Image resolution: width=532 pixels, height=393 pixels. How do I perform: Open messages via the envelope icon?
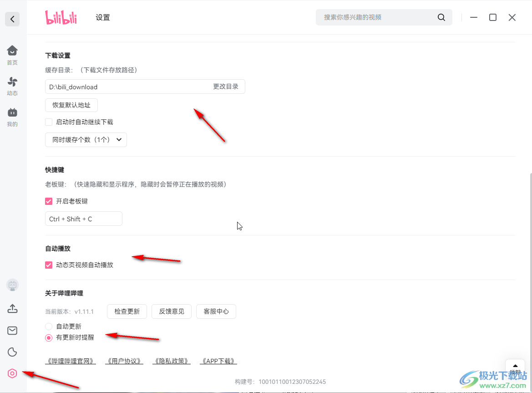(12, 330)
